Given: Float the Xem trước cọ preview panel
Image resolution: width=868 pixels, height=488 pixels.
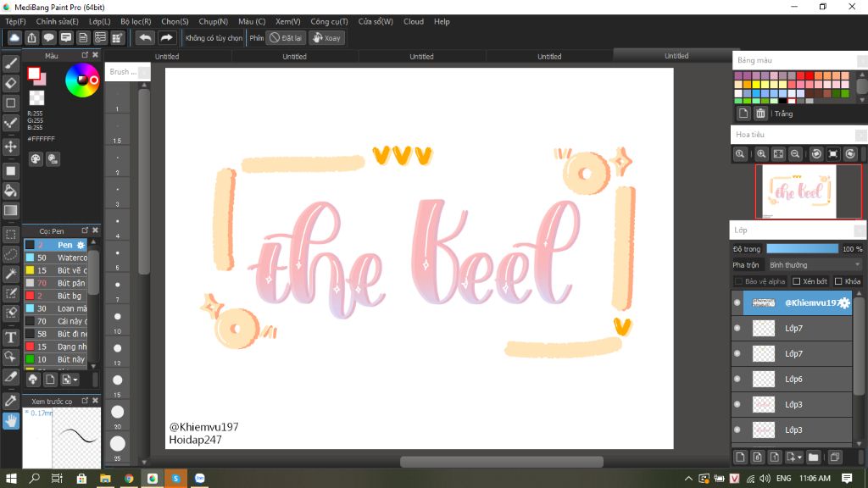Looking at the screenshot, I should coord(85,400).
